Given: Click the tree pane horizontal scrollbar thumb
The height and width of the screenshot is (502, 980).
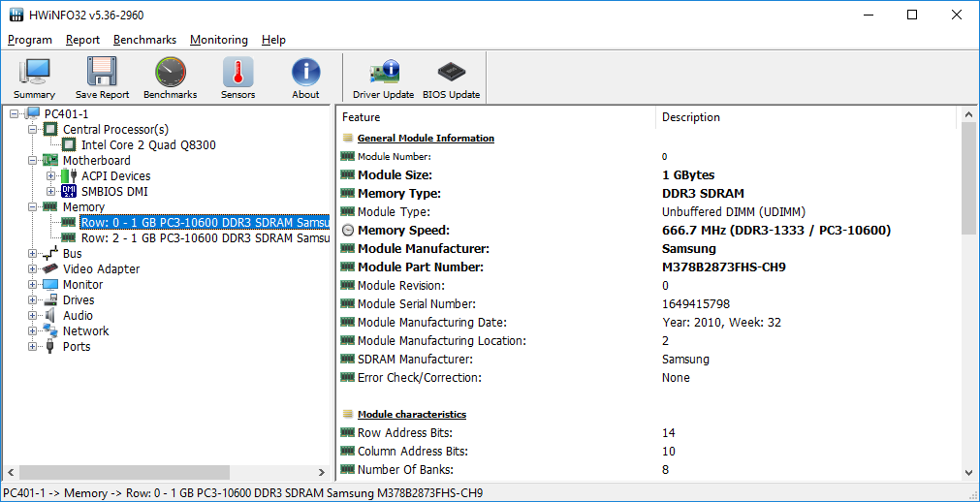Looking at the screenshot, I should [x=124, y=473].
